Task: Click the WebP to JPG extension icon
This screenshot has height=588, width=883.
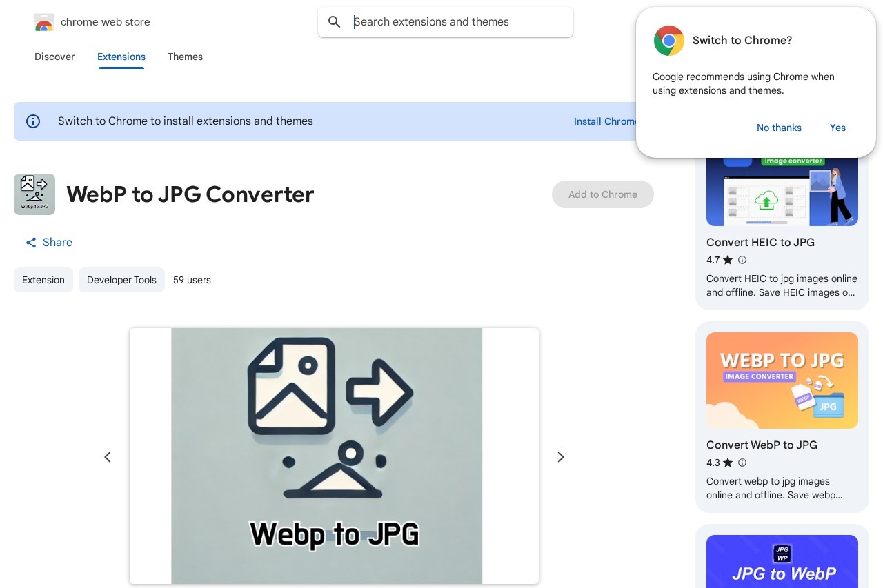Action: tap(34, 194)
